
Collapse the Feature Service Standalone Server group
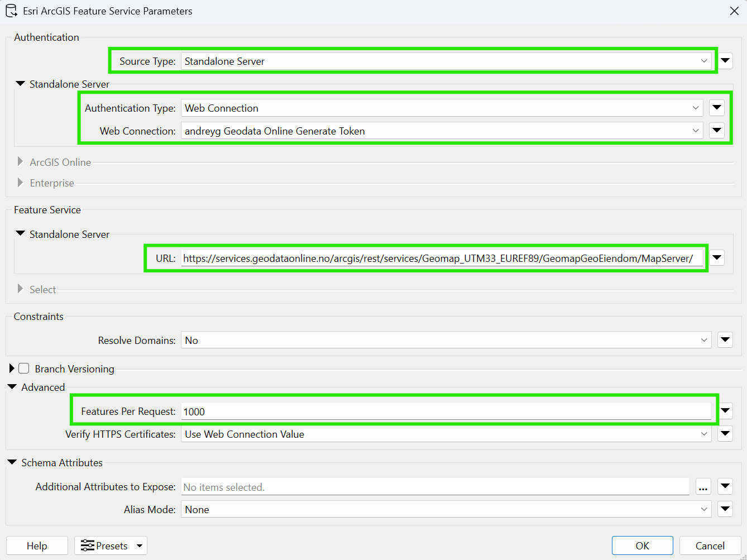21,234
